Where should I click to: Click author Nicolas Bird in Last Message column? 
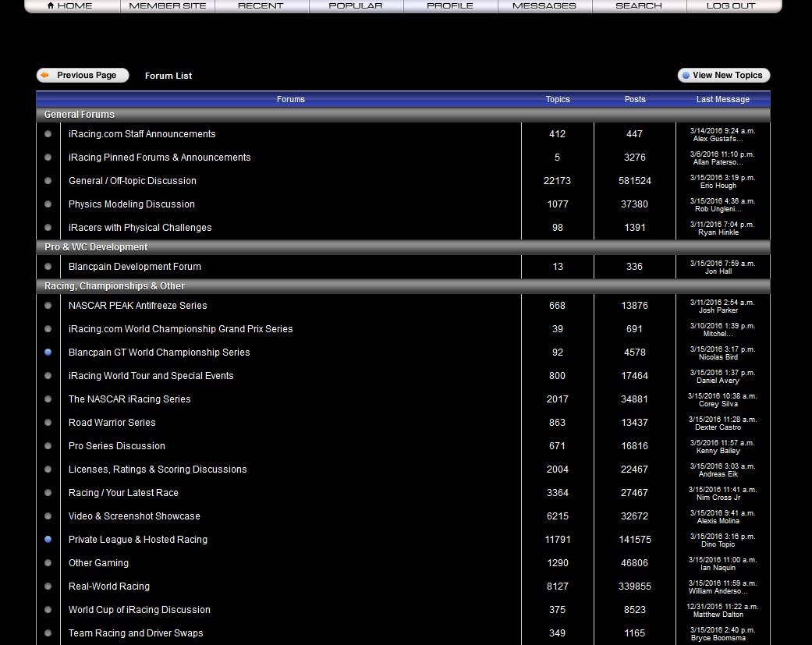tap(717, 356)
